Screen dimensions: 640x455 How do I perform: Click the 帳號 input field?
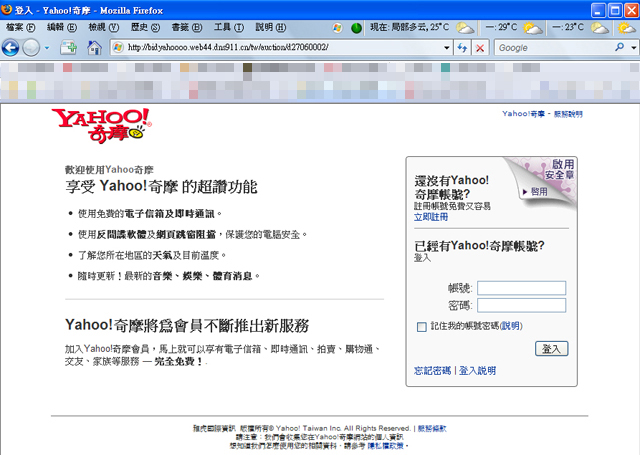[x=521, y=288]
